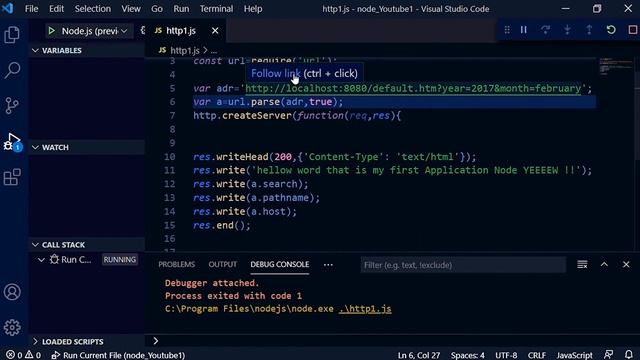Open the Run menu
The width and height of the screenshot is (640, 360).
(181, 9)
